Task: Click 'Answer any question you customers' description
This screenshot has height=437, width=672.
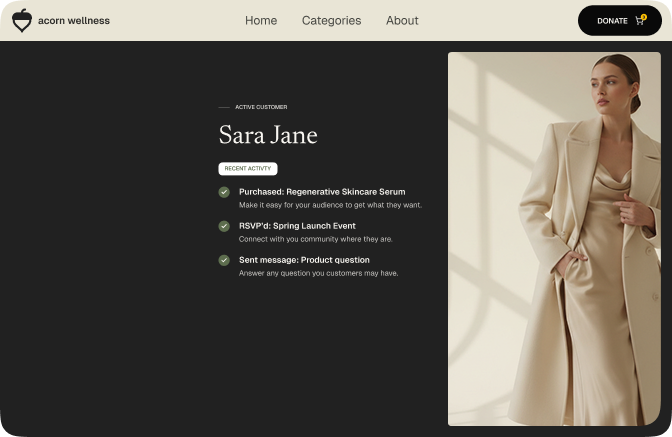Action: (x=318, y=273)
